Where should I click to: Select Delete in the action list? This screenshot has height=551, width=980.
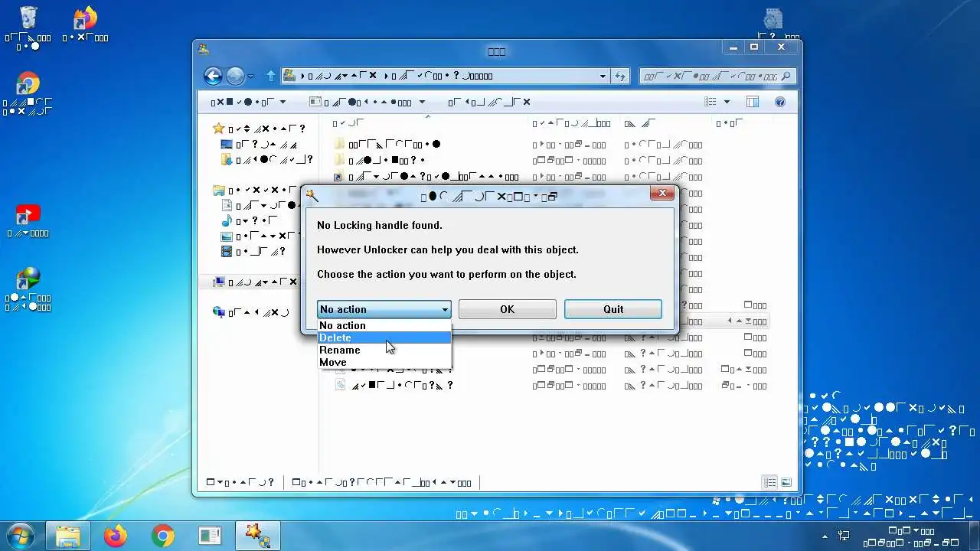click(384, 337)
